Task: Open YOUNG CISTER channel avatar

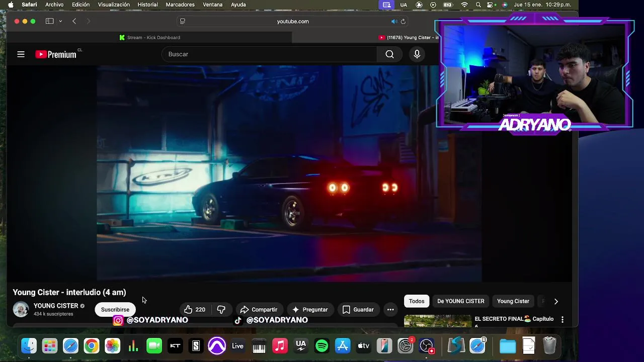Action: 21,309
